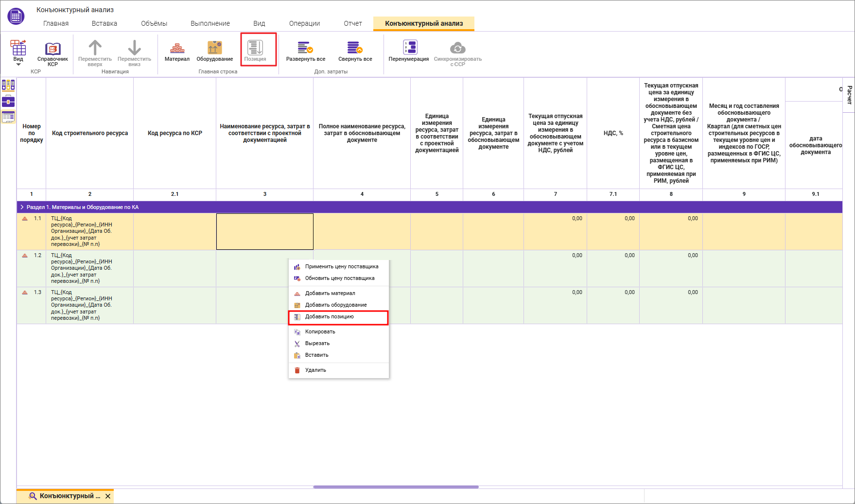Open the Вид dropdown in ribbon

(x=18, y=53)
